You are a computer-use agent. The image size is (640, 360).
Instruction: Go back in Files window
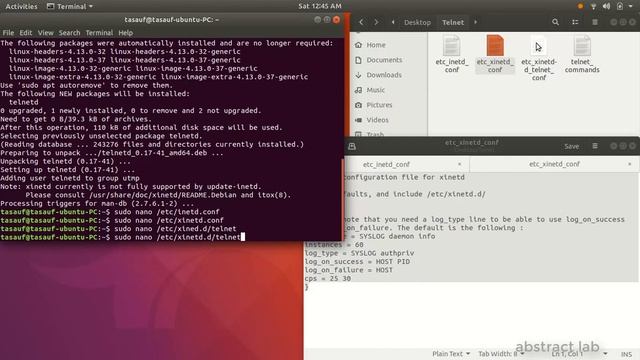pyautogui.click(x=361, y=22)
